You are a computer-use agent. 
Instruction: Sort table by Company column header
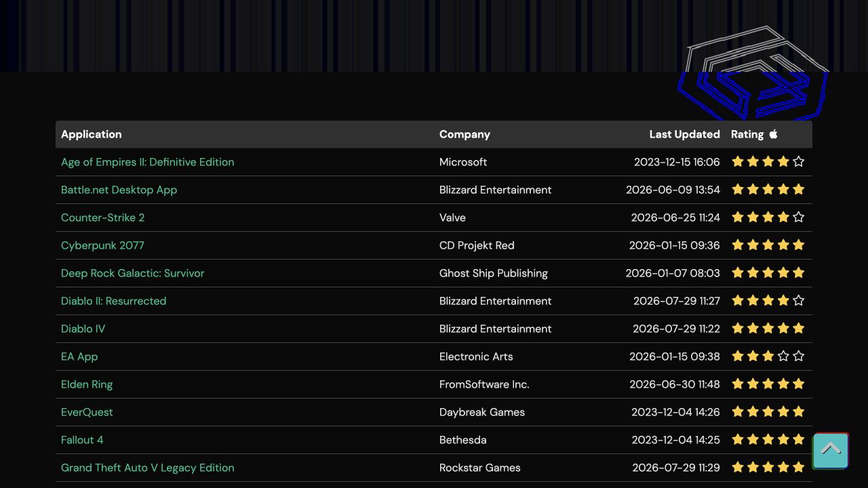coord(465,134)
